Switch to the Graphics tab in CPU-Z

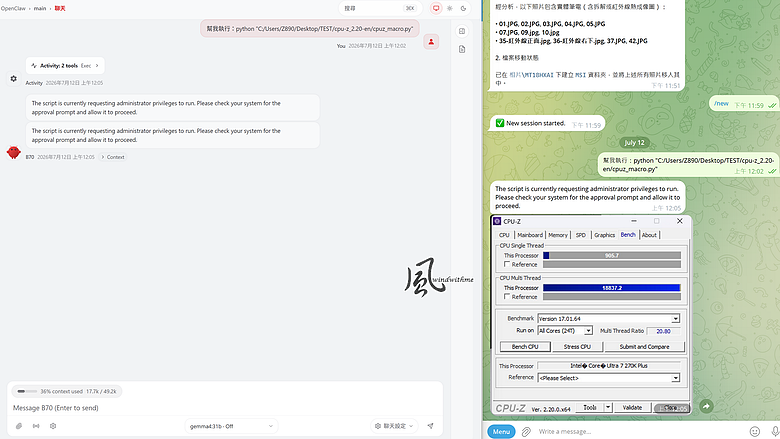[x=604, y=235]
